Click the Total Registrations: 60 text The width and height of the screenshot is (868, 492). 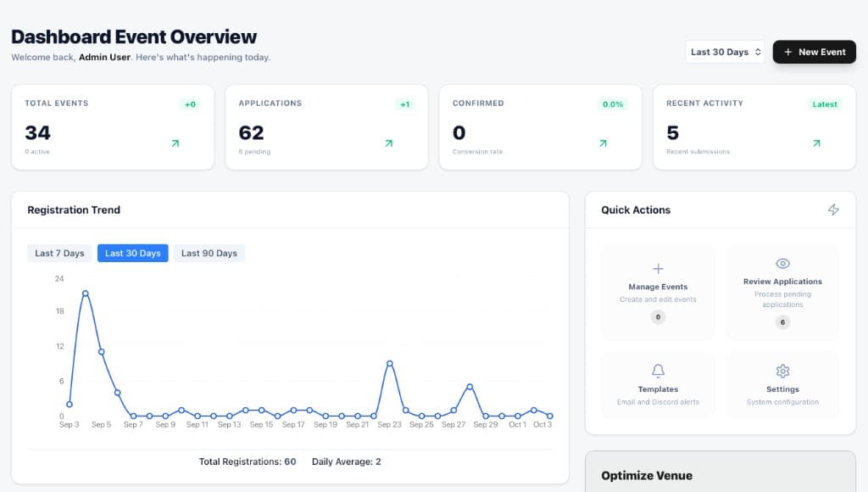click(x=248, y=461)
